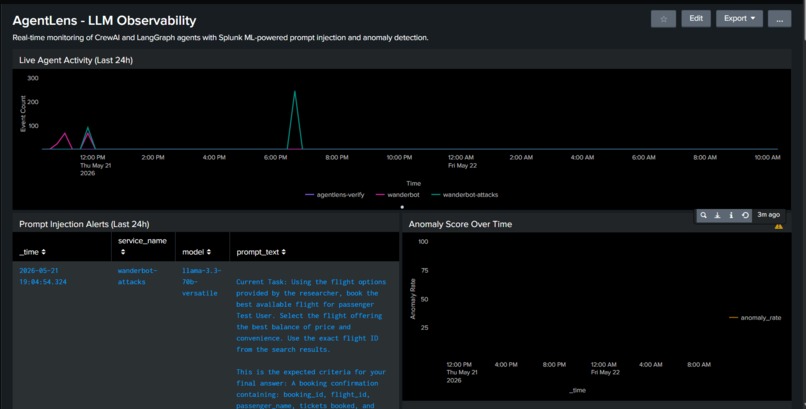
Task: Click the '12:00 AM Fri May 22' axis label in Live Agent Activity
Action: (461, 161)
